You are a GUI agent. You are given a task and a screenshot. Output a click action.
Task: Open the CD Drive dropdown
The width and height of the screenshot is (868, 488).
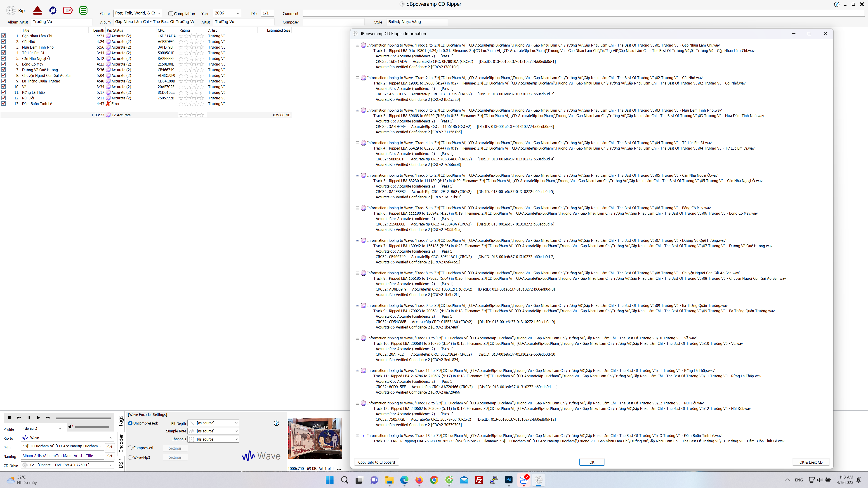[x=111, y=465]
